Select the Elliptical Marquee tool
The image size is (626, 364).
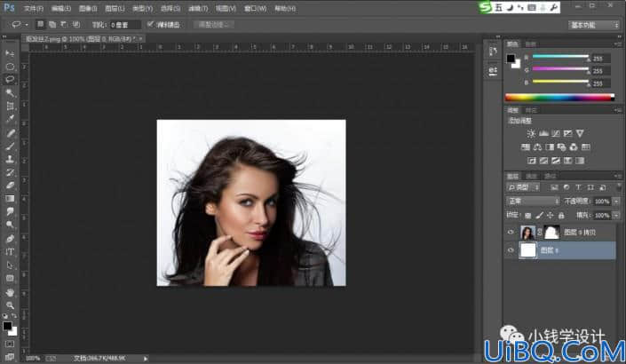coord(10,67)
